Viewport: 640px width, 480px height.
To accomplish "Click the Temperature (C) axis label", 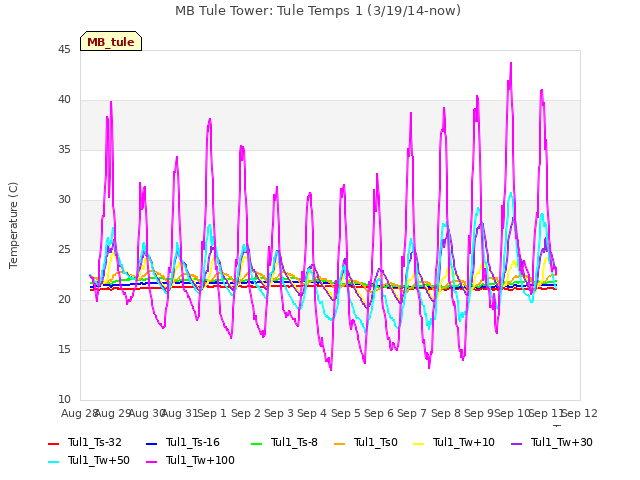I will [x=13, y=225].
